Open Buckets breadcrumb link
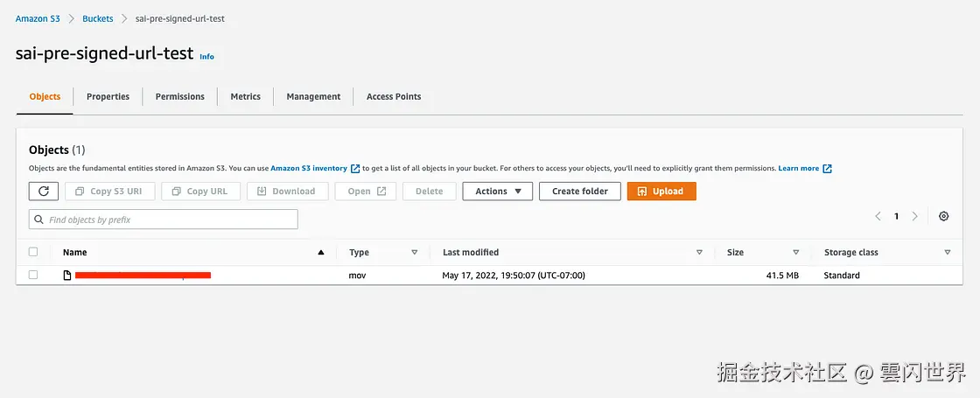Screen dimensions: 980x398 pyautogui.click(x=98, y=18)
